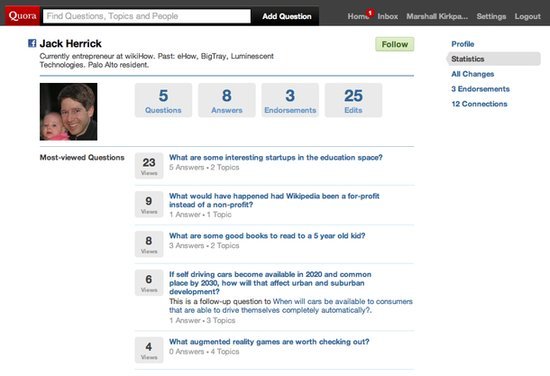550x376 pixels.
Task: Click the Add Question button
Action: [x=287, y=16]
